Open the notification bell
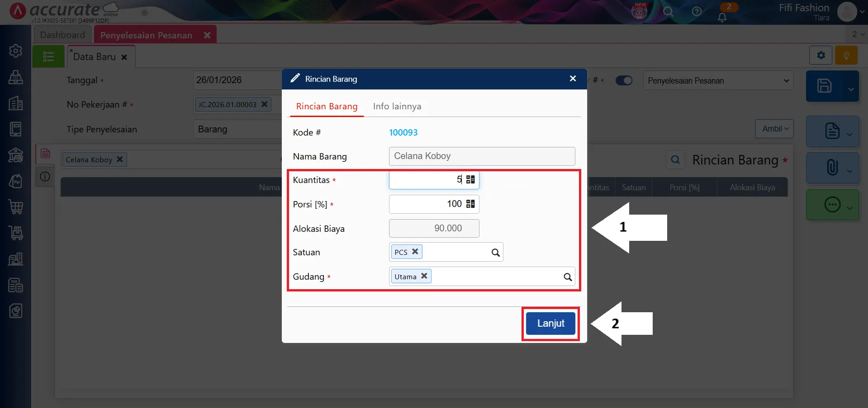This screenshot has width=868, height=408. pyautogui.click(x=722, y=17)
